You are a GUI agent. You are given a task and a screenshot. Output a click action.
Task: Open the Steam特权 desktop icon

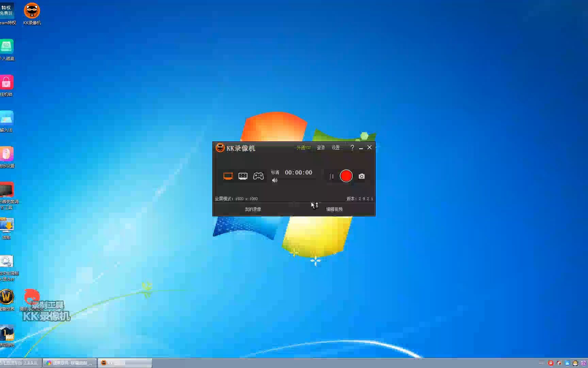tap(7, 14)
